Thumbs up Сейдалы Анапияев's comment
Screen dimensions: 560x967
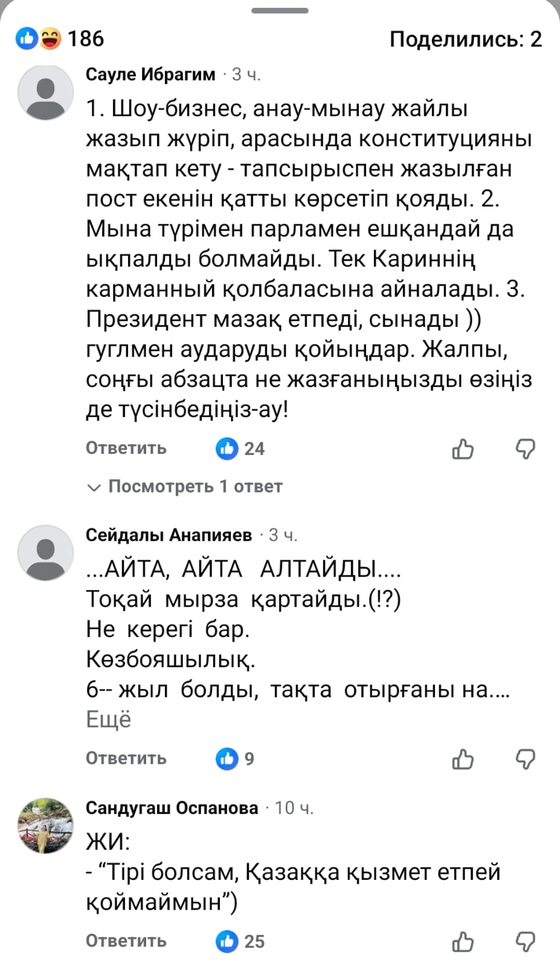463,759
